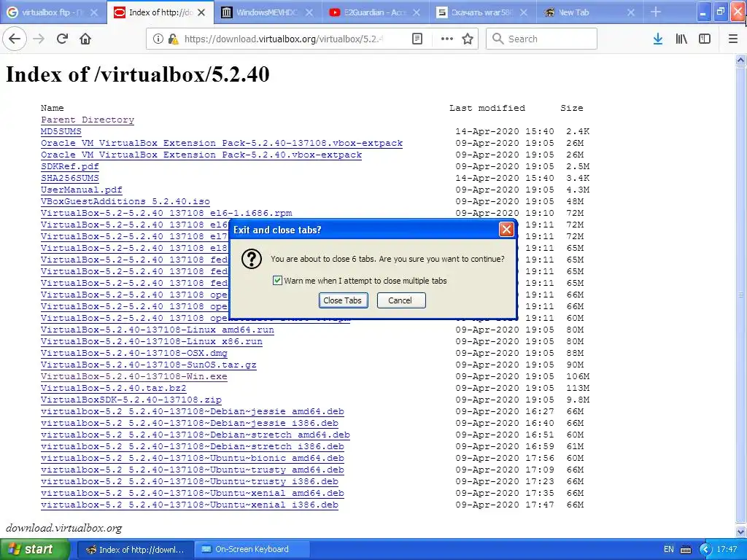Image resolution: width=747 pixels, height=560 pixels.
Task: Switch to WindowsMEVHDC tab
Action: 268,13
